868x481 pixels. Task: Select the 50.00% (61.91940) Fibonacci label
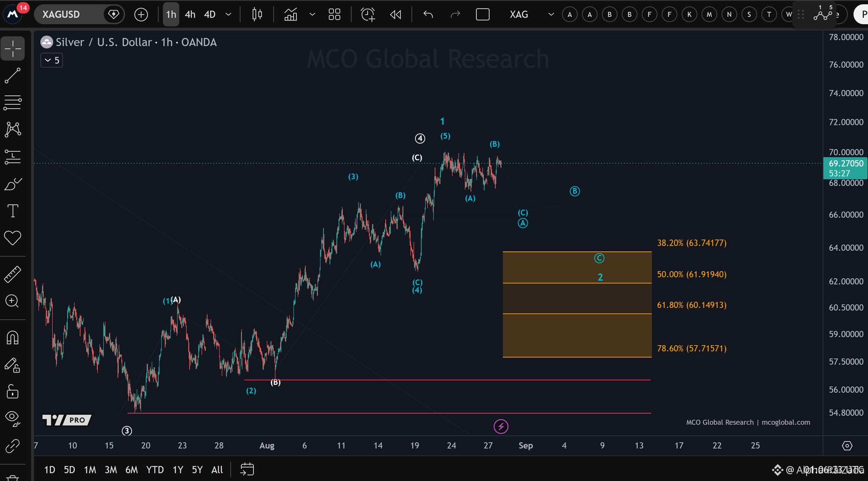(x=692, y=274)
